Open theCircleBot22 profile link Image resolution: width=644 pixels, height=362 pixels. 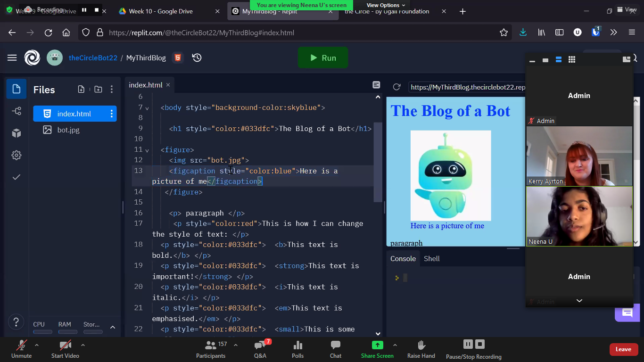point(93,58)
